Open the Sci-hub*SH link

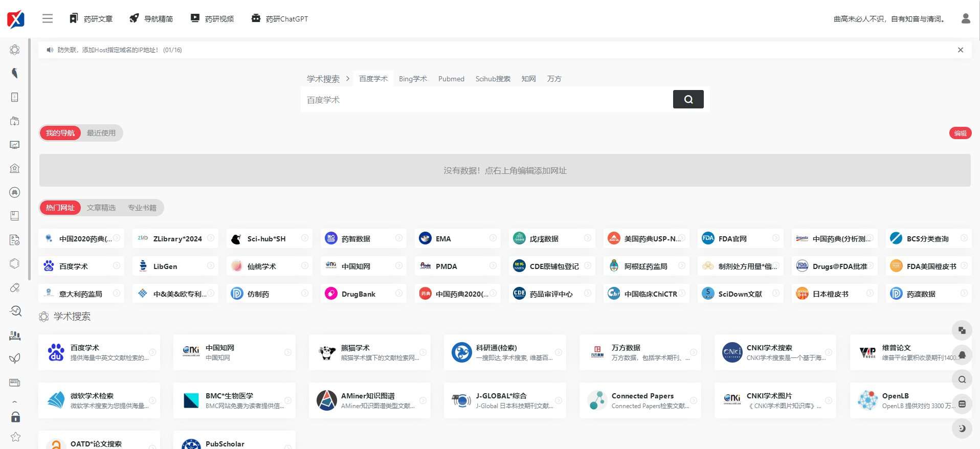270,238
